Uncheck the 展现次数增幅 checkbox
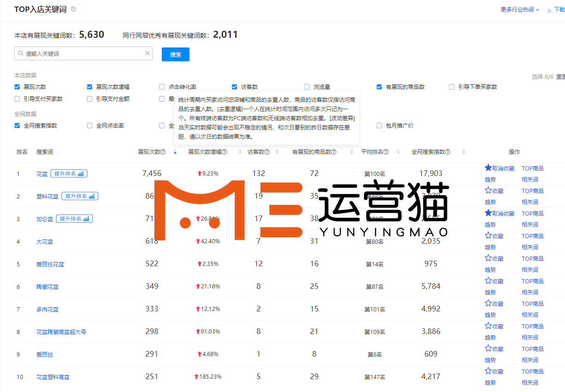 [x=89, y=87]
